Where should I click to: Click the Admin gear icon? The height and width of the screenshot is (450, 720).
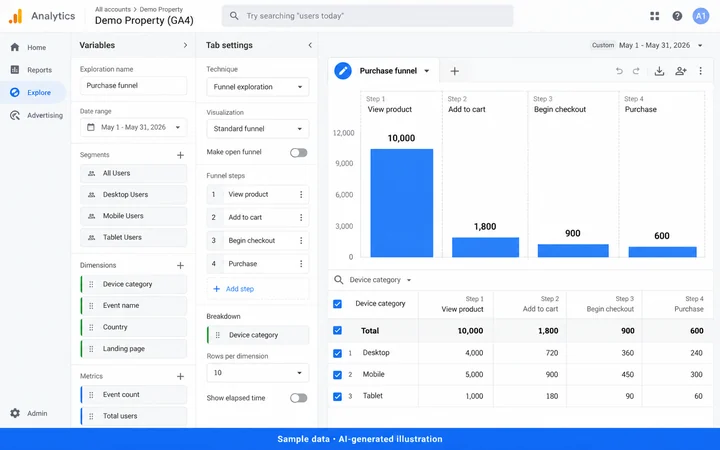click(x=15, y=413)
